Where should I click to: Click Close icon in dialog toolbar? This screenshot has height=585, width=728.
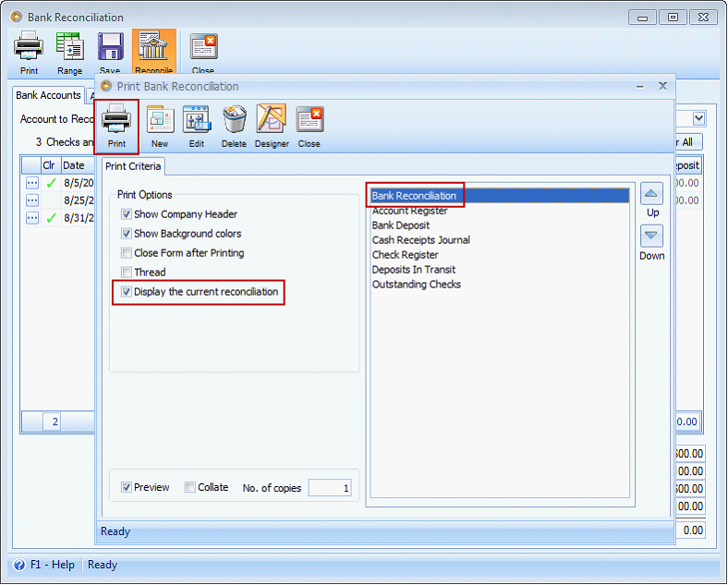pyautogui.click(x=309, y=125)
